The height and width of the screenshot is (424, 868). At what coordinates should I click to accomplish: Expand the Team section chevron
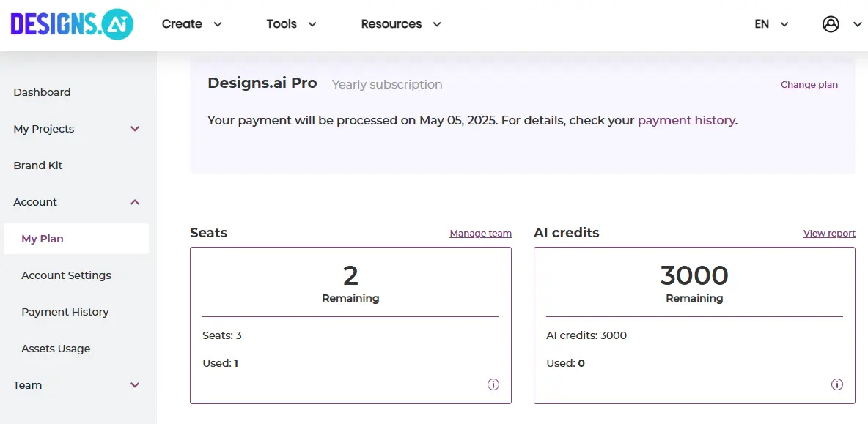(134, 385)
